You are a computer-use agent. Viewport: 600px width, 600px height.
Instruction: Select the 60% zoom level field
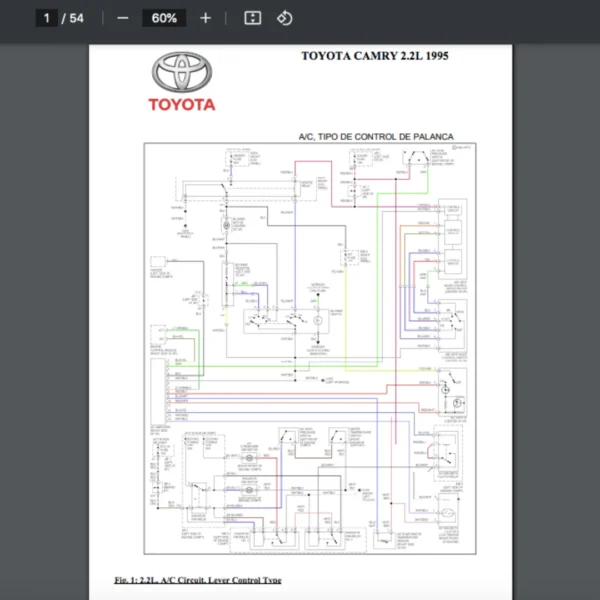pyautogui.click(x=164, y=18)
